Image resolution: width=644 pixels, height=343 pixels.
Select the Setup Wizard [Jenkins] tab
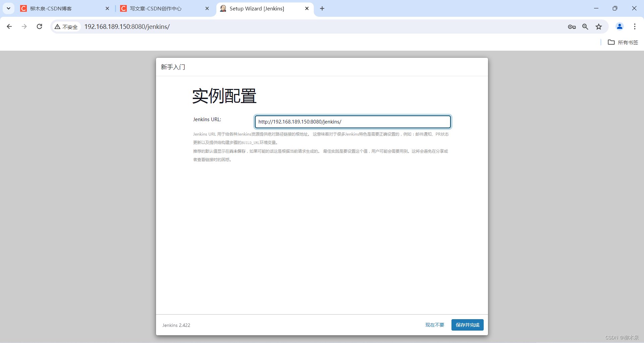(x=265, y=8)
